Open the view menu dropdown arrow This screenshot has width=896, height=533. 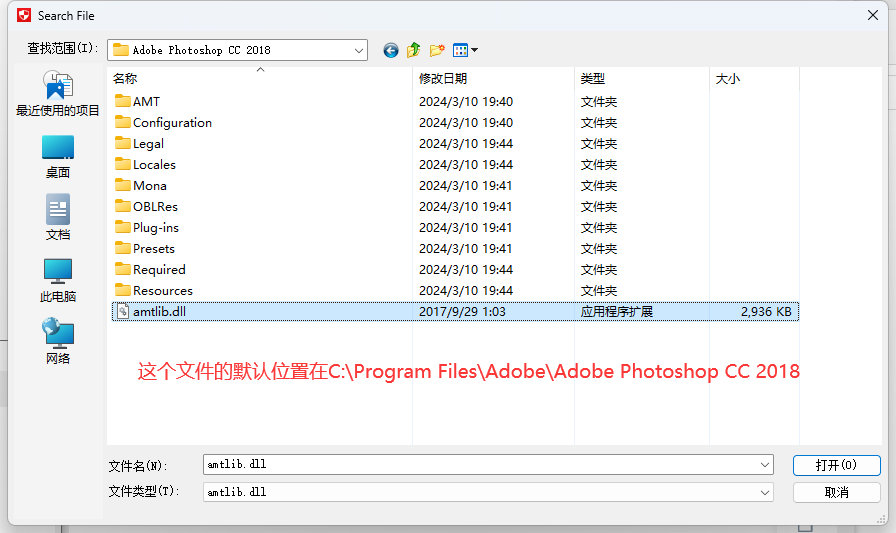click(x=474, y=50)
